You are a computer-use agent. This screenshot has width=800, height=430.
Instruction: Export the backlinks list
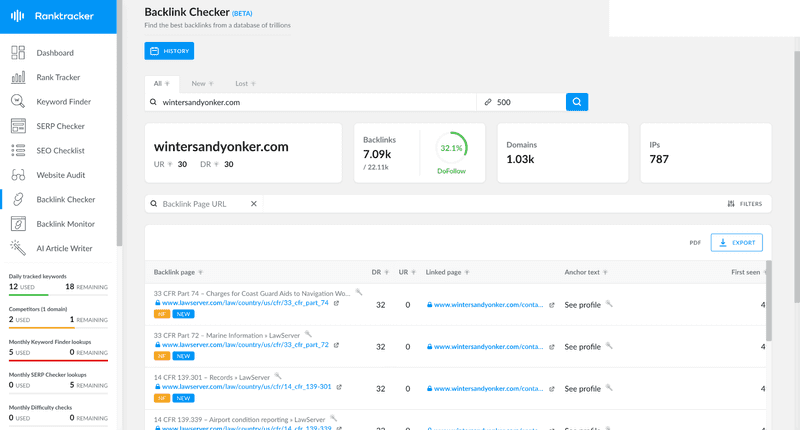point(737,243)
